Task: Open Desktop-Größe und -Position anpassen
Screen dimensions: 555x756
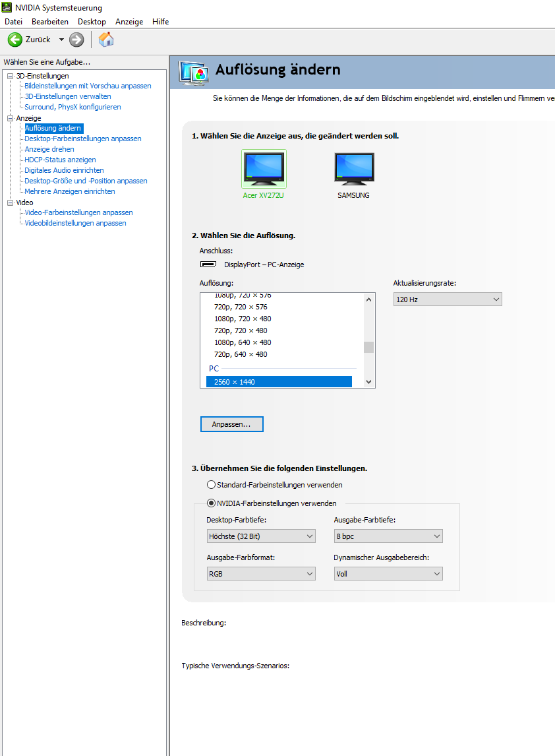Action: (x=86, y=181)
